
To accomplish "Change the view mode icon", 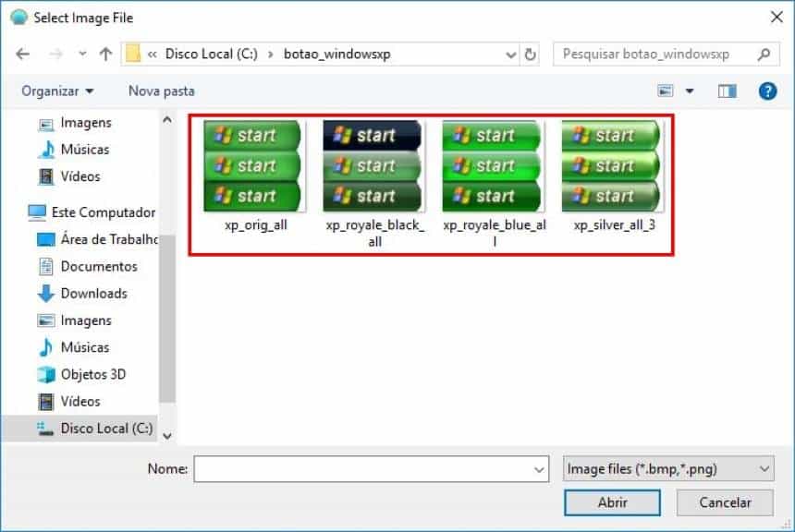I will point(666,91).
